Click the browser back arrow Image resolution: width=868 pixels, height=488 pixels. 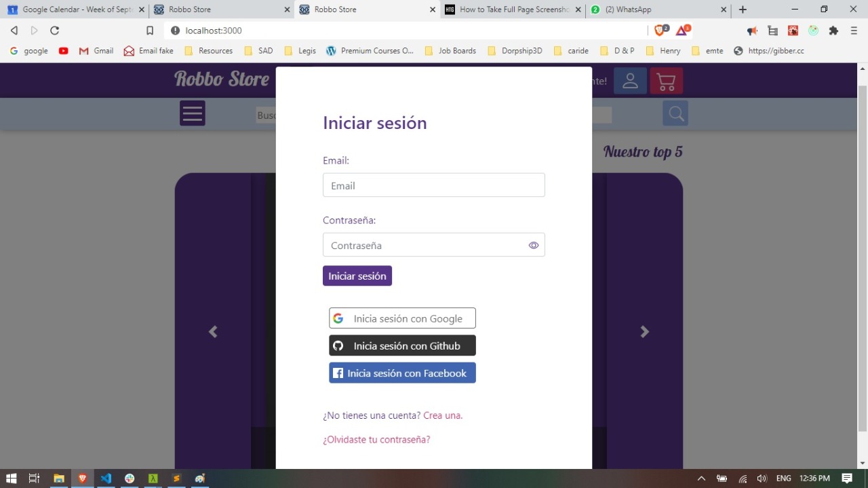(x=14, y=31)
